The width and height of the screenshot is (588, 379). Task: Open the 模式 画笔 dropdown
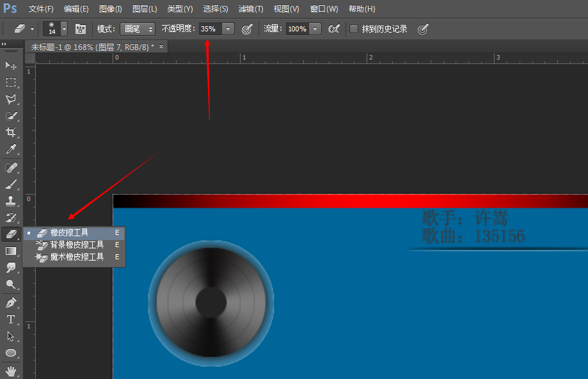(x=138, y=29)
